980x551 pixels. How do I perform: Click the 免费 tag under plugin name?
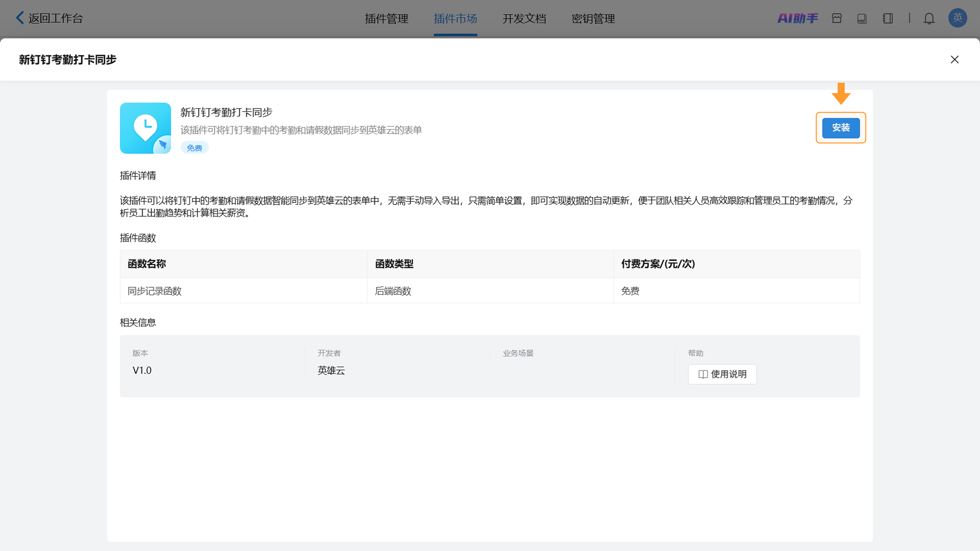coord(194,148)
